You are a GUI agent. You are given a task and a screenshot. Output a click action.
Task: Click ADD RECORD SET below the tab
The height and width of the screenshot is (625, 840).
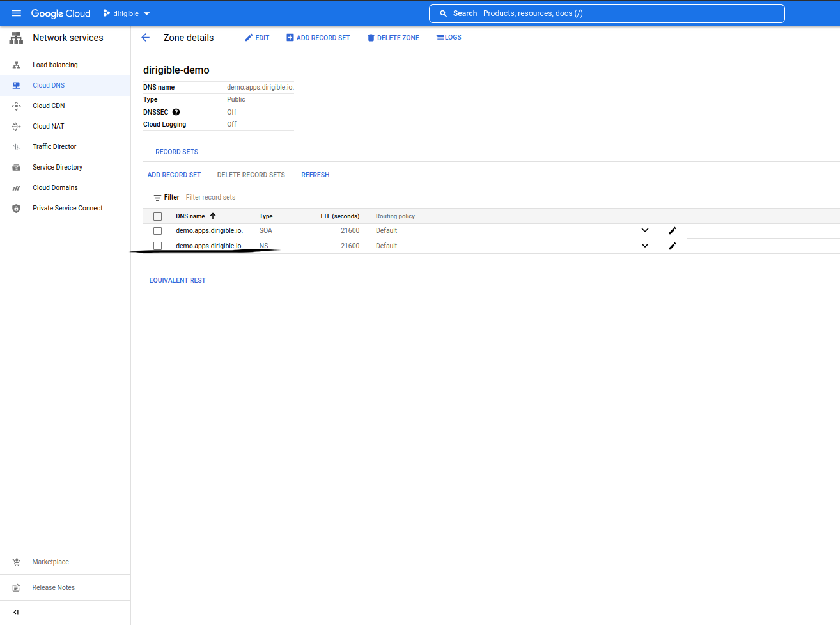(x=174, y=175)
